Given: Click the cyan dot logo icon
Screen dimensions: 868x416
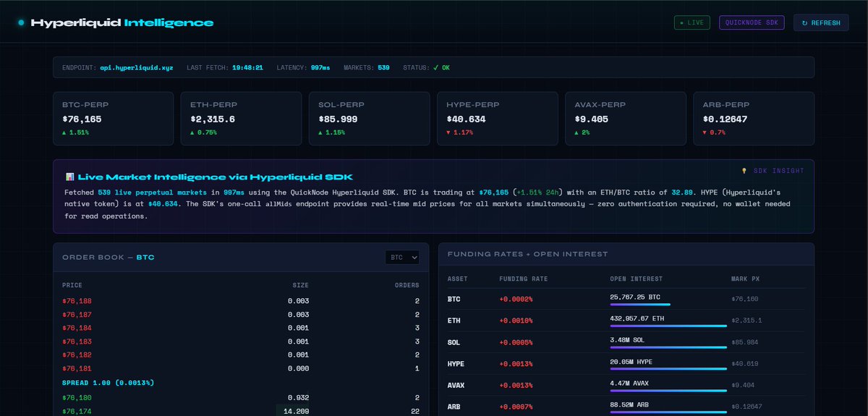Looking at the screenshot, I should click(x=21, y=23).
